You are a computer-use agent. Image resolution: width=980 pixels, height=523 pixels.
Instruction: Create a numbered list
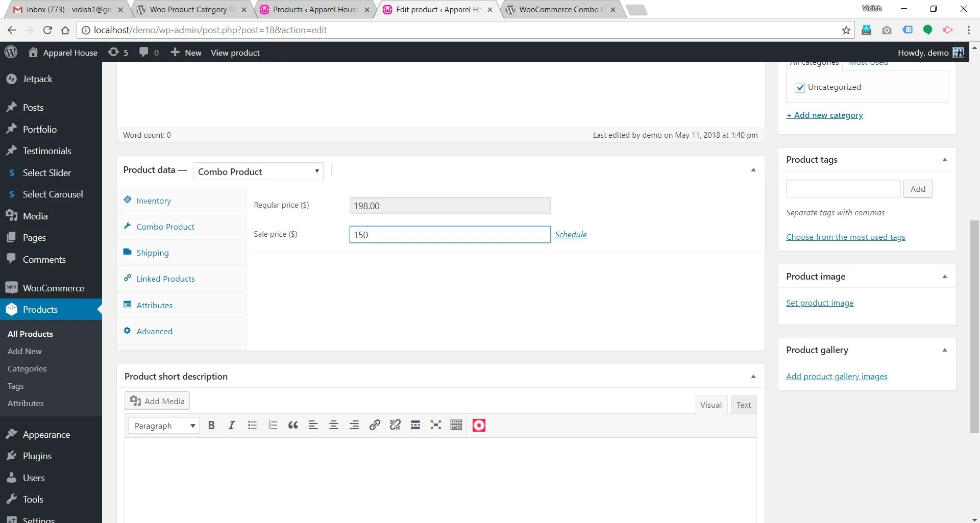coord(273,426)
